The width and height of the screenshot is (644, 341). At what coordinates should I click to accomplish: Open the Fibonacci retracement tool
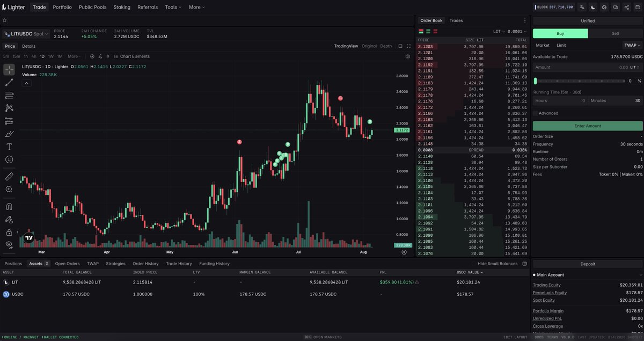9,95
